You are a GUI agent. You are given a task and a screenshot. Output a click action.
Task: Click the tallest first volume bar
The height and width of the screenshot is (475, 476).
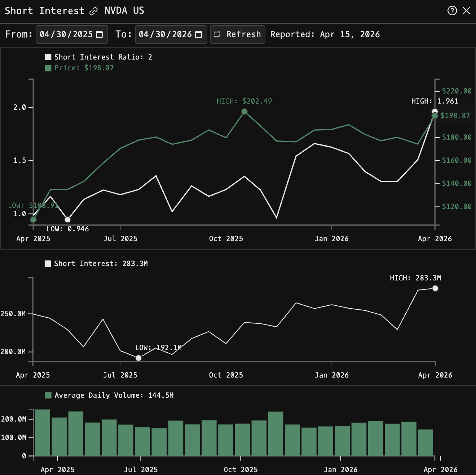[x=43, y=432]
